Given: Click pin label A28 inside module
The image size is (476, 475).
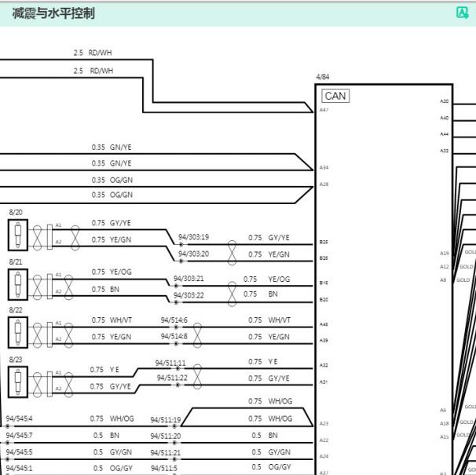Looking at the screenshot, I should click(324, 185).
